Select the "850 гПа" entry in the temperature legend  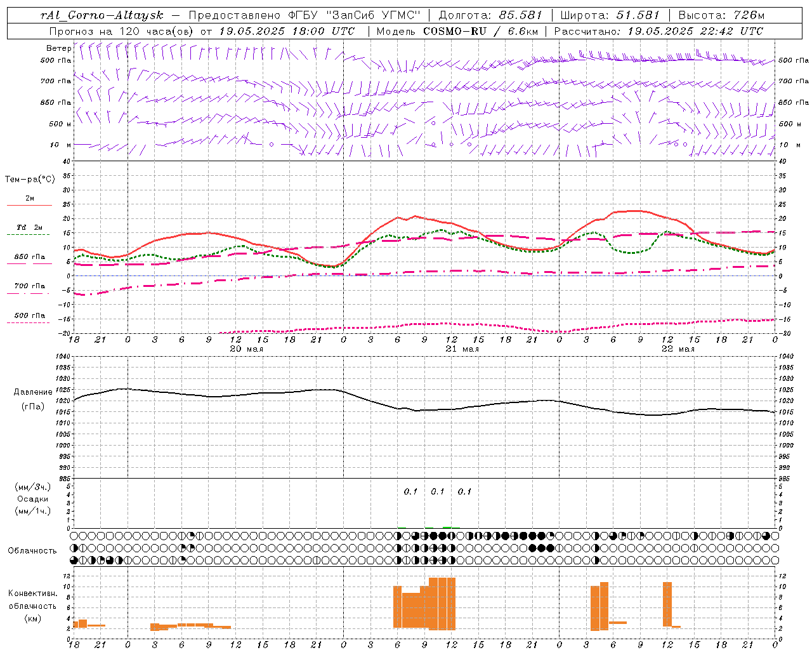point(30,257)
